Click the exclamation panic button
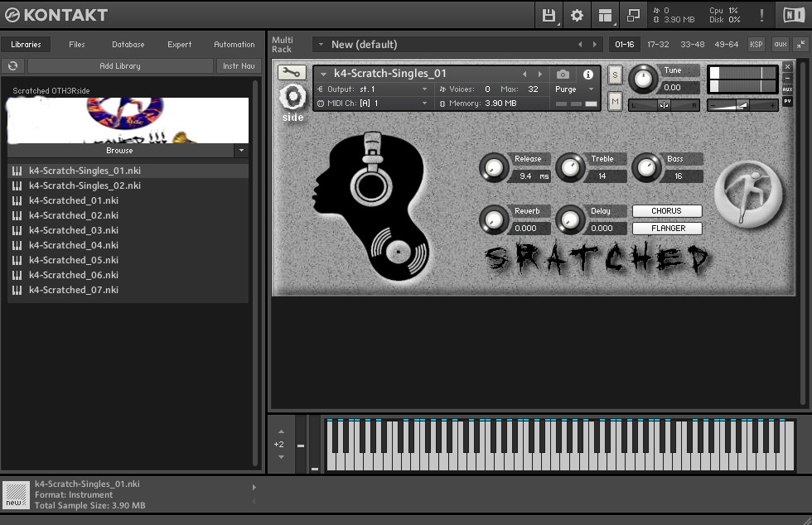Viewport: 812px width, 525px height. (761, 16)
